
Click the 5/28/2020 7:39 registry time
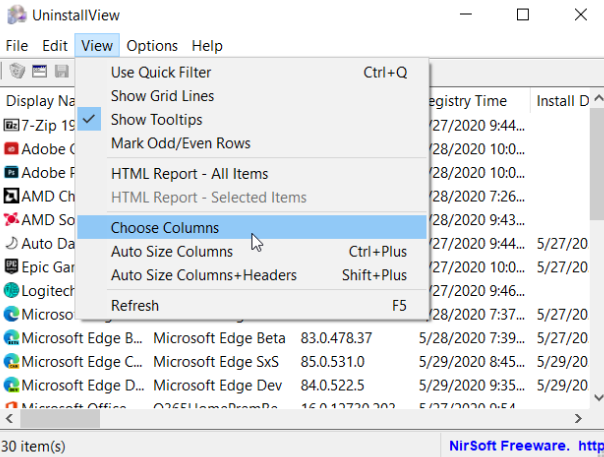pos(471,338)
